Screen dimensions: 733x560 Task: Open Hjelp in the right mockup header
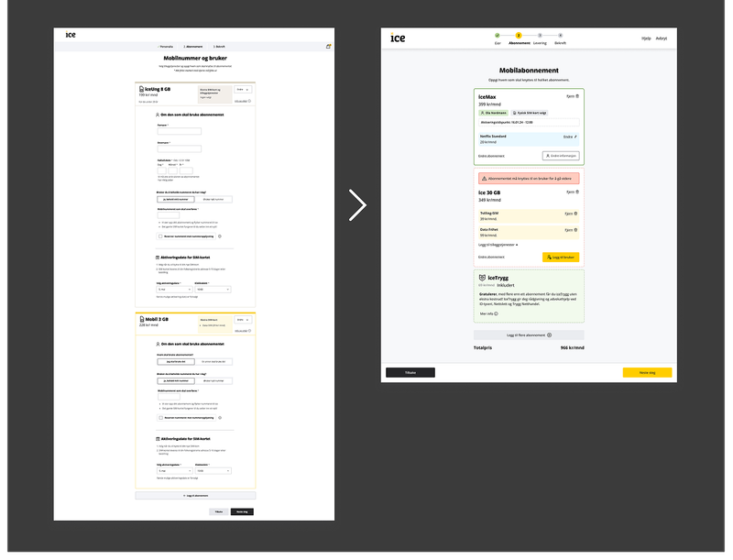tap(646, 38)
